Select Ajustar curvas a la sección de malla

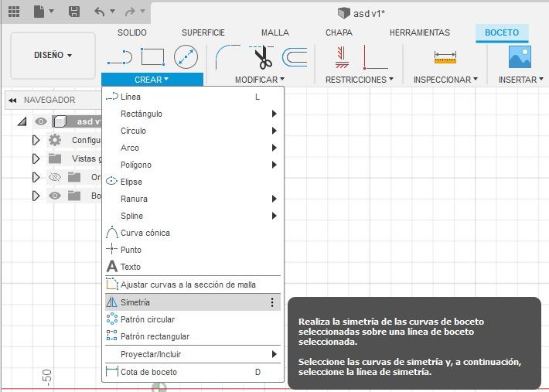pyautogui.click(x=193, y=285)
